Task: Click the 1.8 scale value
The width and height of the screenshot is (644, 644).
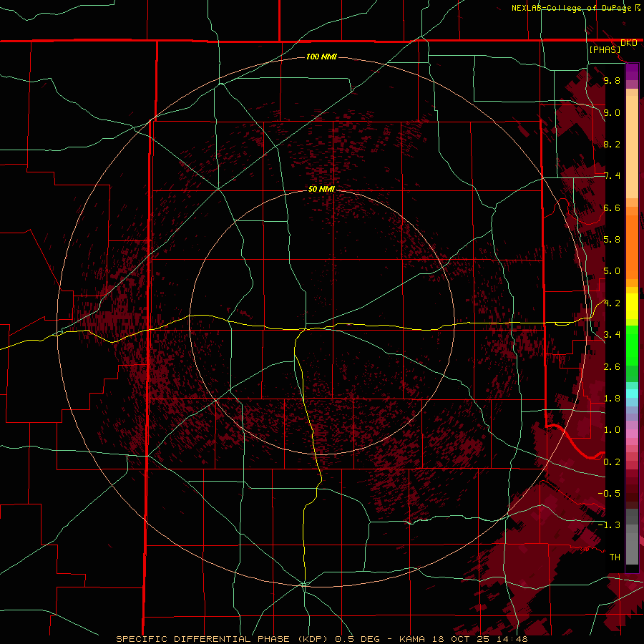Action: click(x=612, y=399)
